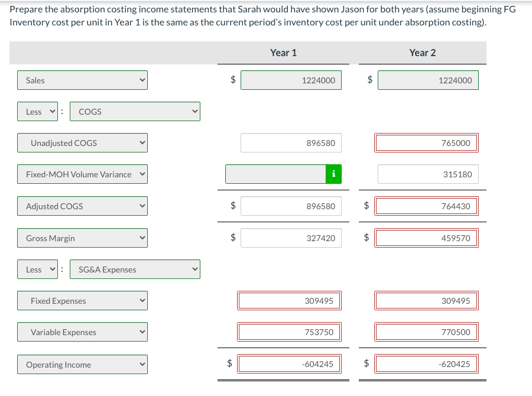Open the SG&A Expenses dropdown

pyautogui.click(x=135, y=270)
